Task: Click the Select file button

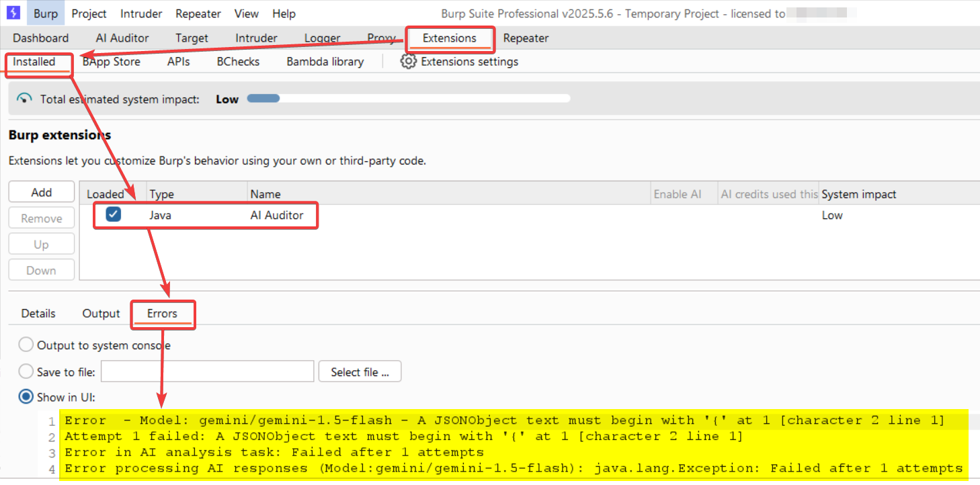Action: tap(360, 371)
